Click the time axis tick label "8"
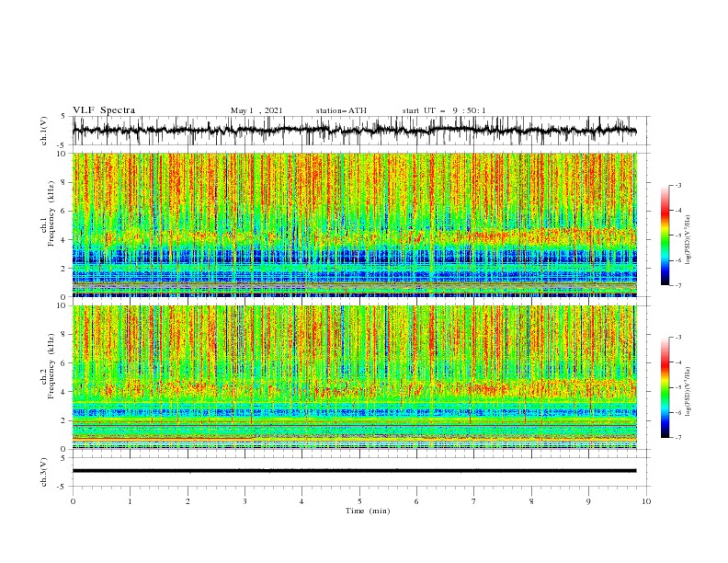The image size is (728, 563). [531, 501]
